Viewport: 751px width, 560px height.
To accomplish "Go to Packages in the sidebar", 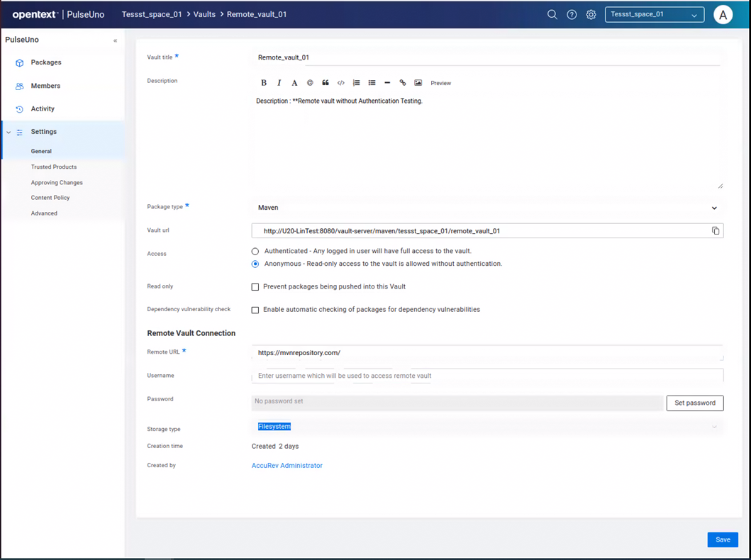I will pyautogui.click(x=46, y=62).
